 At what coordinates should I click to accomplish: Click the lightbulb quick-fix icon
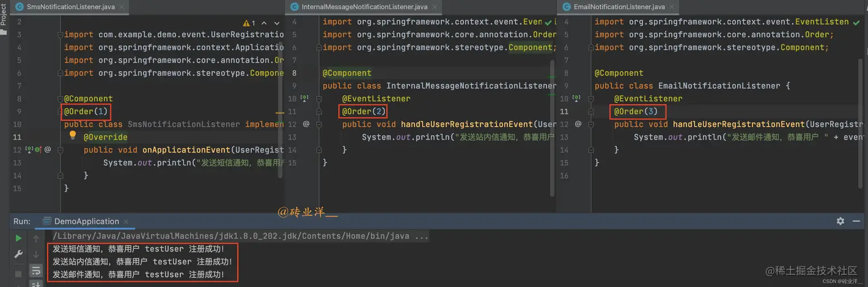point(73,135)
